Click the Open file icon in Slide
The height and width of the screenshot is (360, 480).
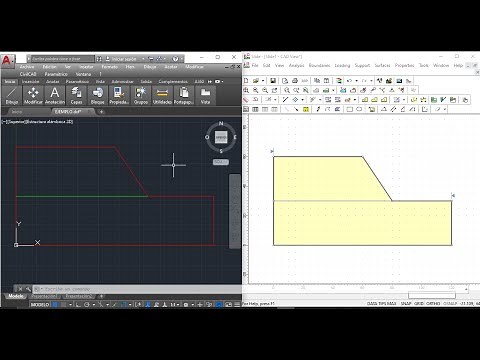[256, 81]
